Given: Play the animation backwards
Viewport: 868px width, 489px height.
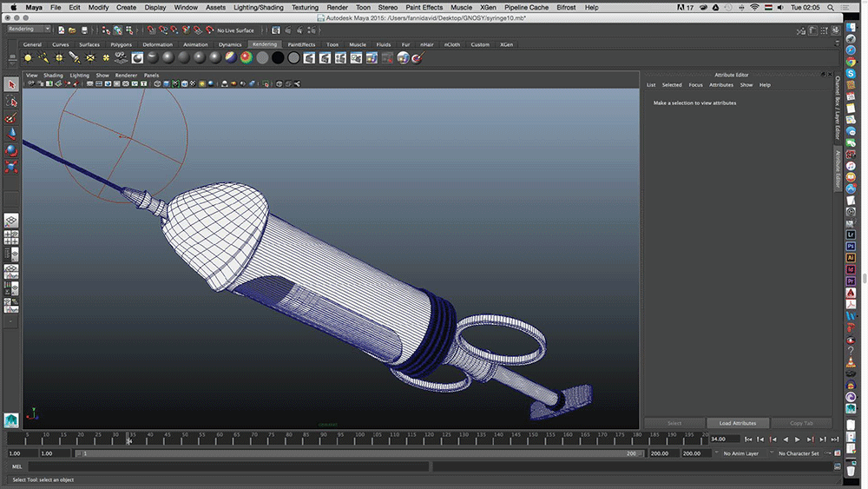Looking at the screenshot, I should [x=785, y=439].
